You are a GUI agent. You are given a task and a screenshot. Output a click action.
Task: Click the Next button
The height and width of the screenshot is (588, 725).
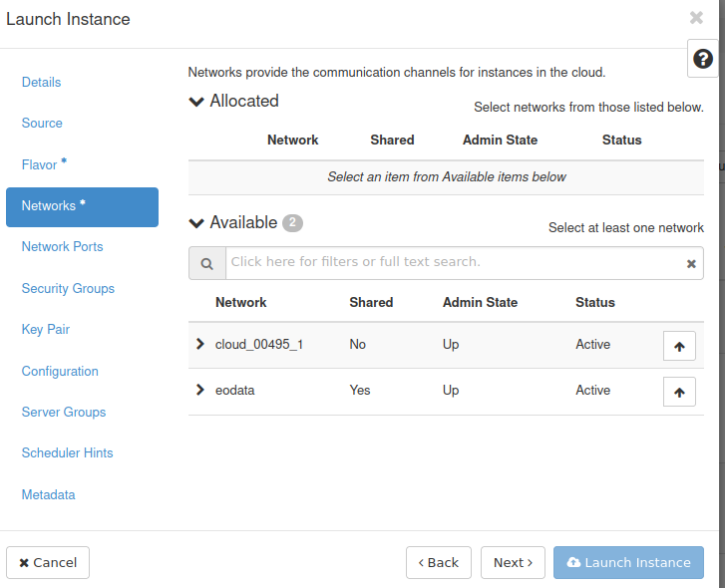513,562
